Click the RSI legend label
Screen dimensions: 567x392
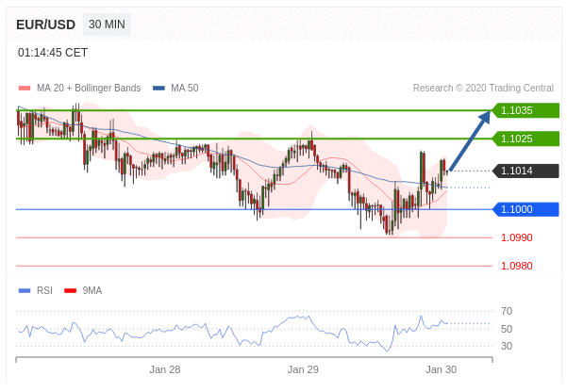[x=44, y=290]
